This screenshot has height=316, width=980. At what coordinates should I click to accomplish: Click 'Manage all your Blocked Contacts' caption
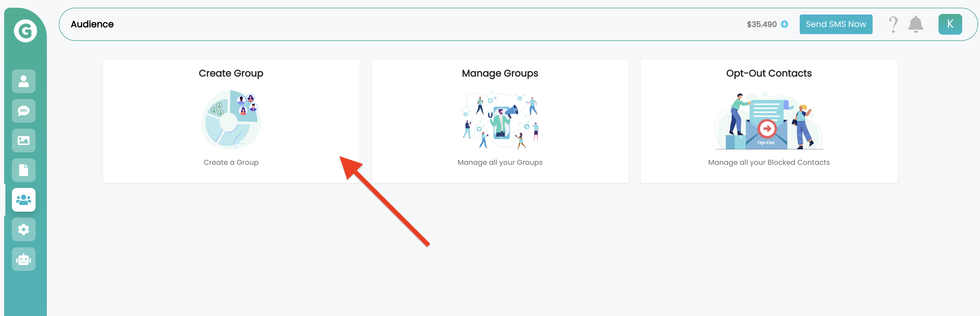coord(769,162)
